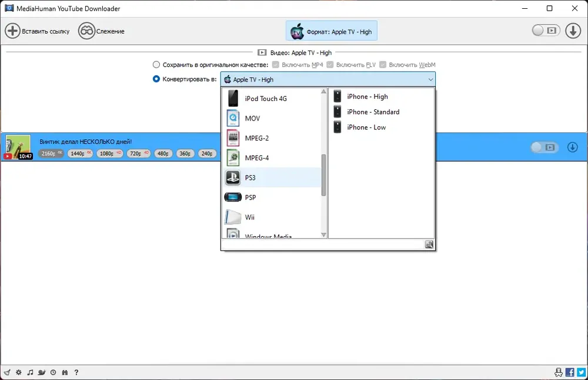Click the wrench custom-preset icon in format popup
This screenshot has width=588, height=380.
(429, 245)
